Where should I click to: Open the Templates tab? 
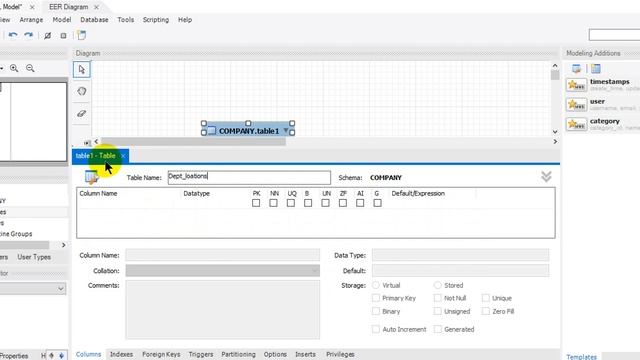tap(582, 356)
